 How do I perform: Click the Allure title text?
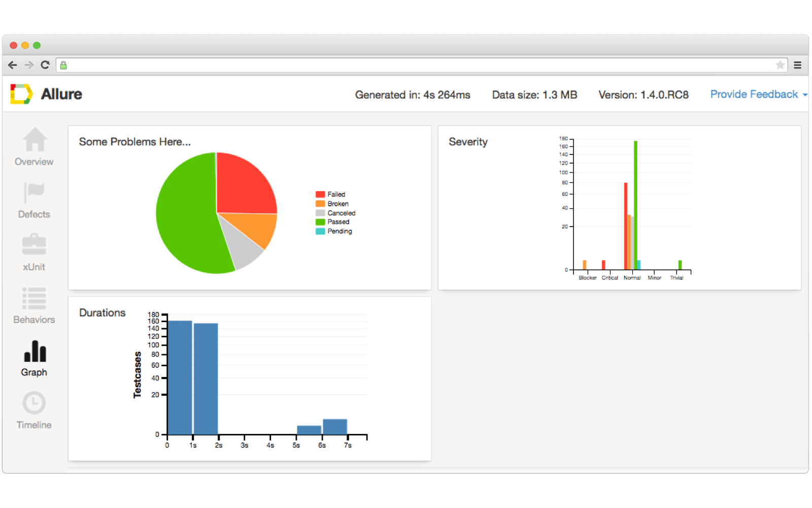click(x=61, y=94)
